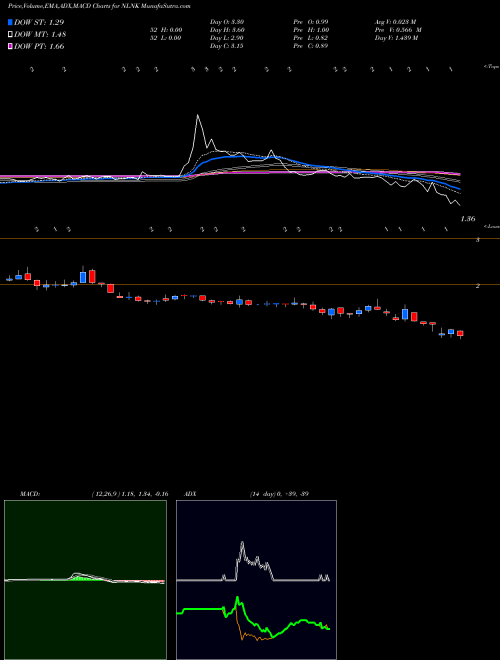Screen dimensions: 500x660
Task: Click the price axis label 3
Action: (x=478, y=240)
